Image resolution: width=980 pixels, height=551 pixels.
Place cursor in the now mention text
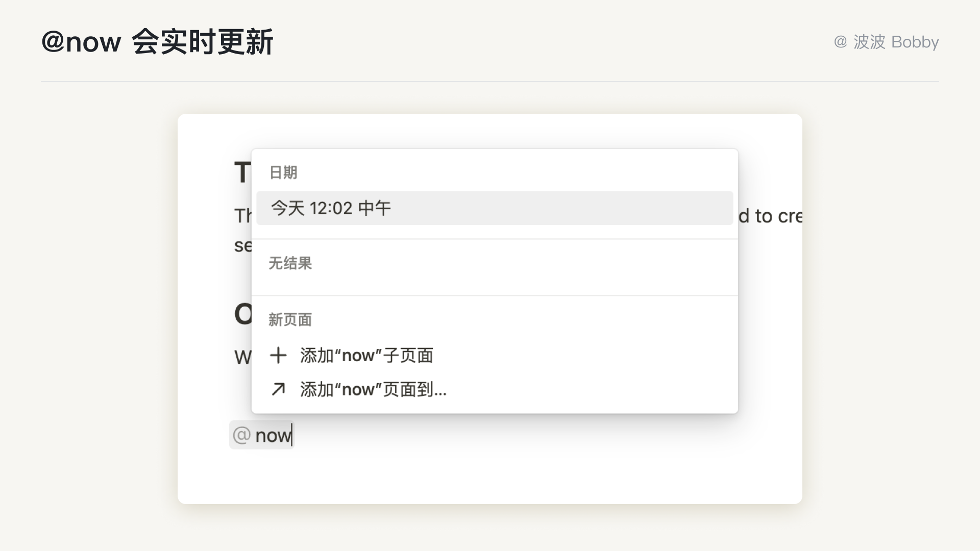[x=273, y=436]
